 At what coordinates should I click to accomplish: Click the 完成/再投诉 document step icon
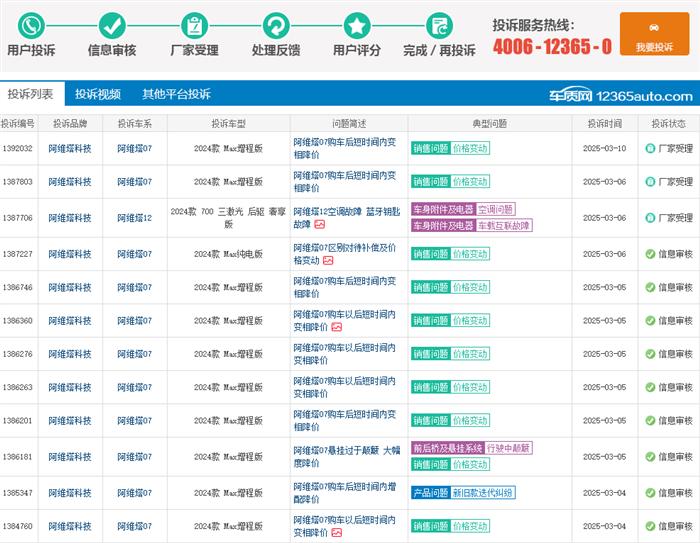tap(439, 25)
